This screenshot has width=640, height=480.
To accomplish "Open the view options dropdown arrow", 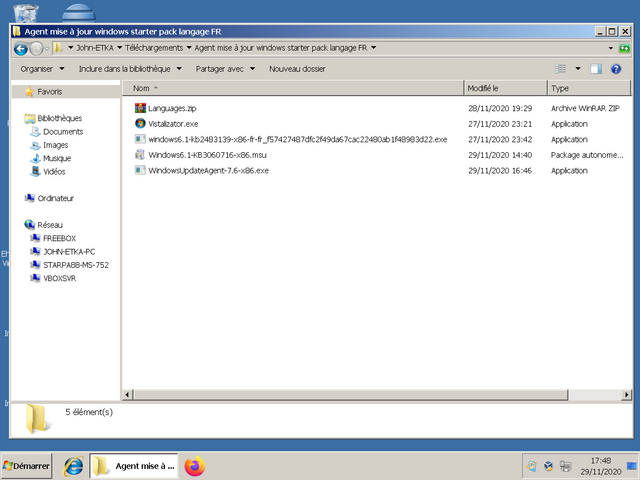I will 578,69.
